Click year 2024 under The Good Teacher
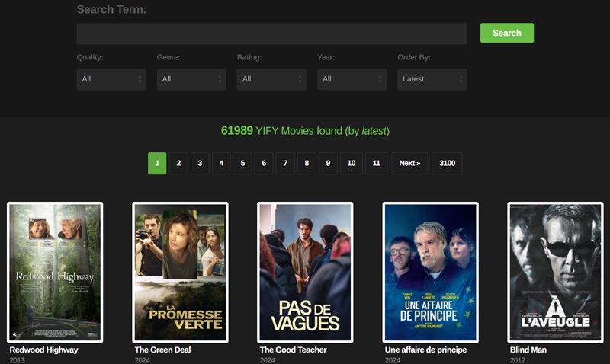Screen dimensions: 610x364 click(x=268, y=360)
